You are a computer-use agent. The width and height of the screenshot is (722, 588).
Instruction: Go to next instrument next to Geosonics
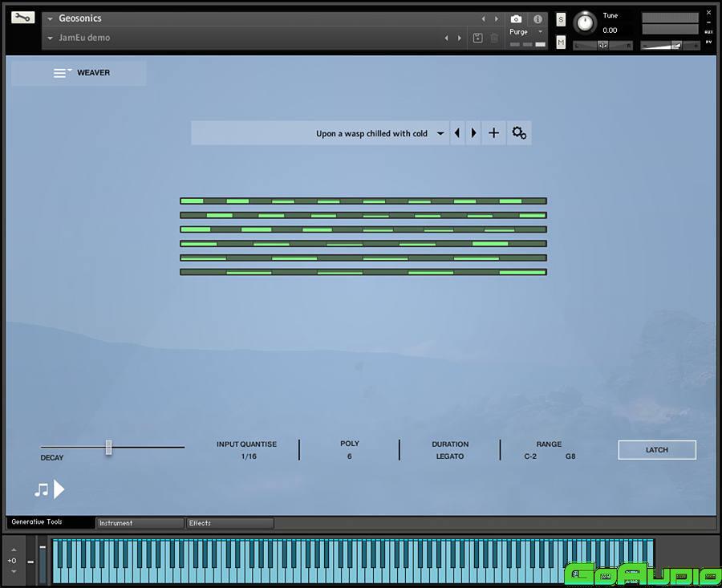(x=497, y=19)
